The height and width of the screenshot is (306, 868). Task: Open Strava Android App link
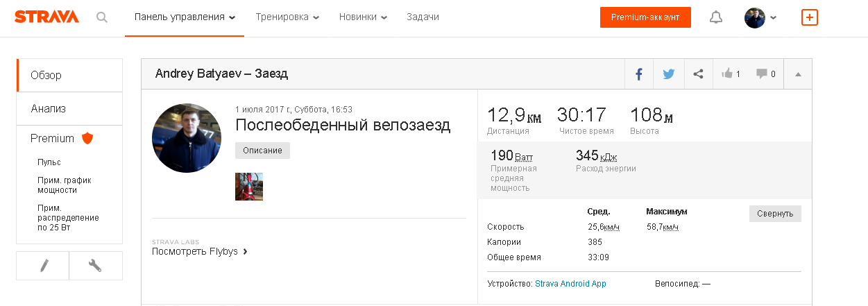tap(570, 284)
